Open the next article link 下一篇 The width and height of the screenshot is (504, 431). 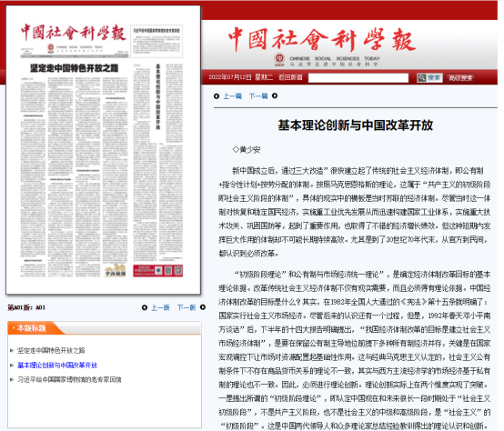pyautogui.click(x=258, y=96)
